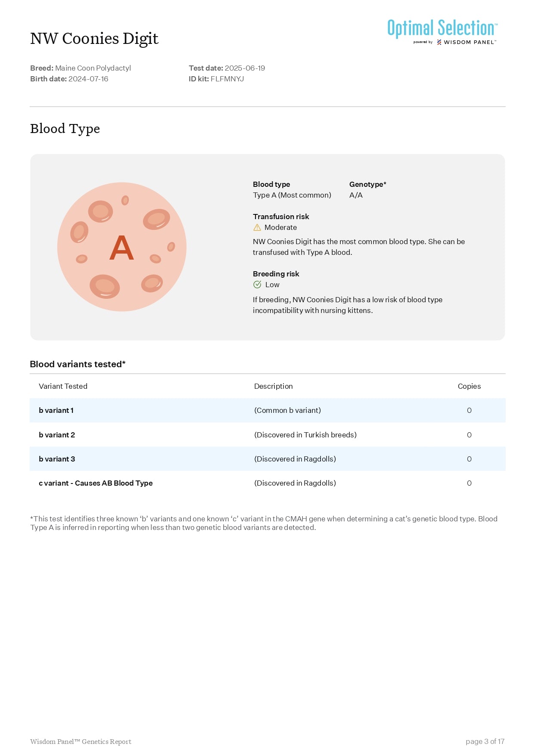Screen dimensions: 535x756
Task: Click the Copies column header
Action: click(469, 386)
